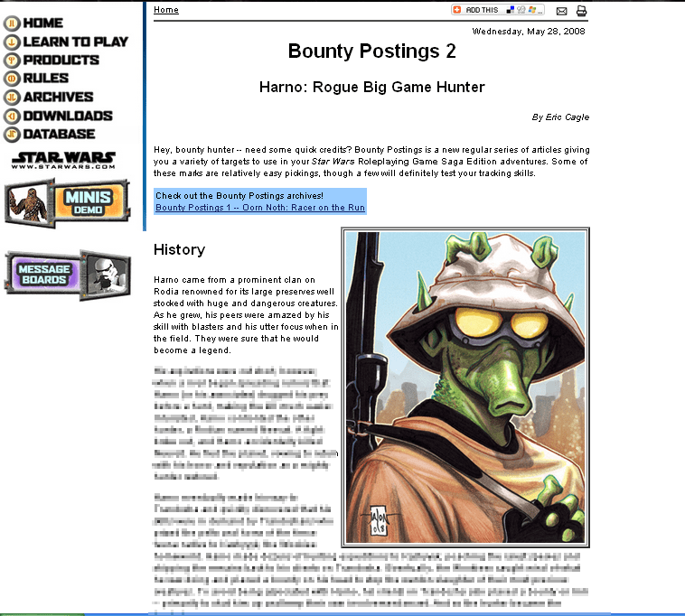The width and height of the screenshot is (685, 616).
Task: Open the LEARN TO PLAY menu item
Action: pos(76,42)
